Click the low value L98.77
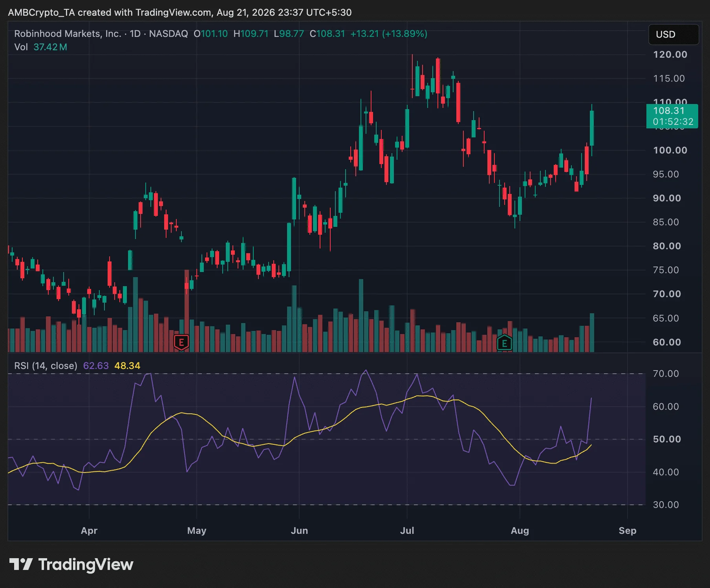The image size is (710, 588). (x=289, y=34)
